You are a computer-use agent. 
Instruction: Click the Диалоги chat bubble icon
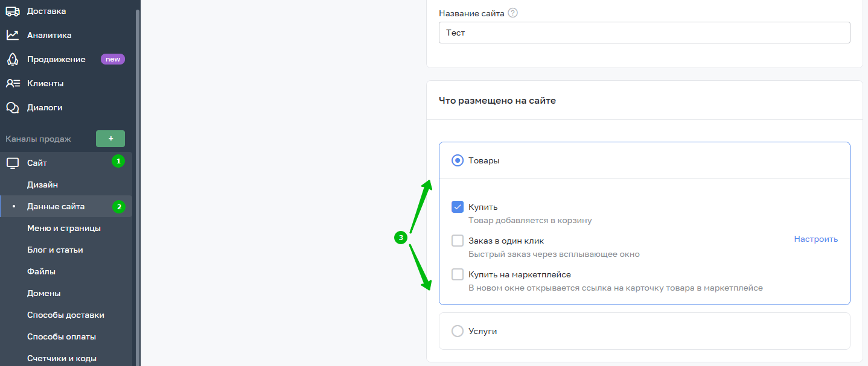tap(13, 107)
